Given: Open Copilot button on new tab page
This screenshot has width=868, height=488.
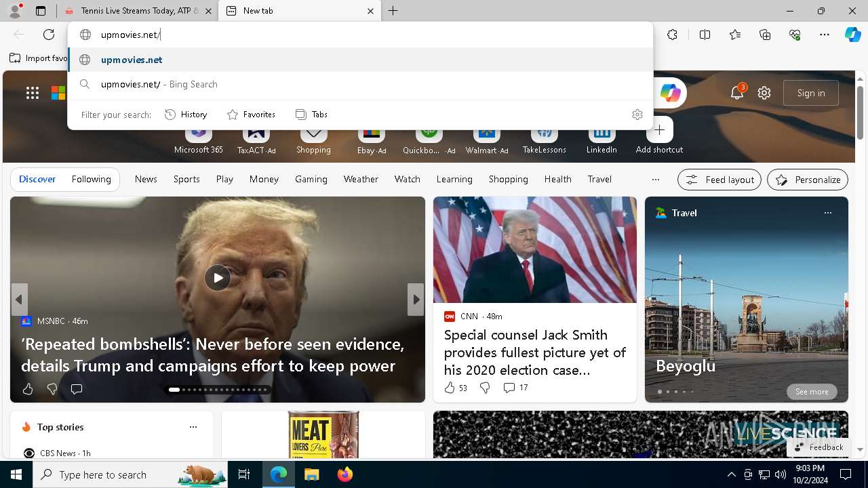Looking at the screenshot, I should 670,93.
